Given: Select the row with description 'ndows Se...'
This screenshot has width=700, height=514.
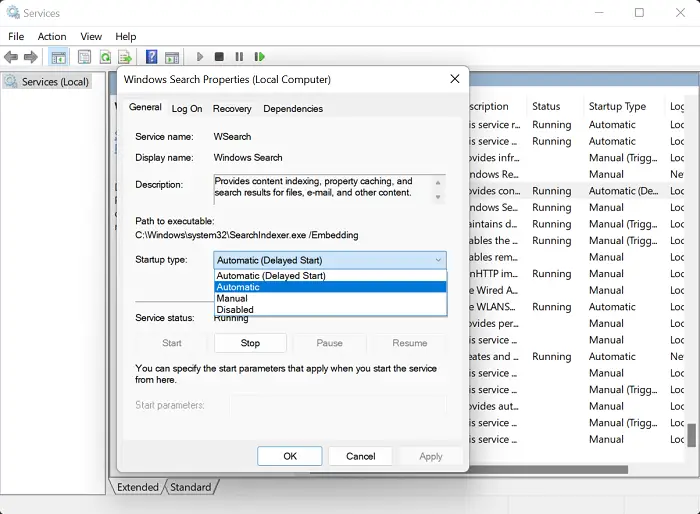Looking at the screenshot, I should click(576, 207).
